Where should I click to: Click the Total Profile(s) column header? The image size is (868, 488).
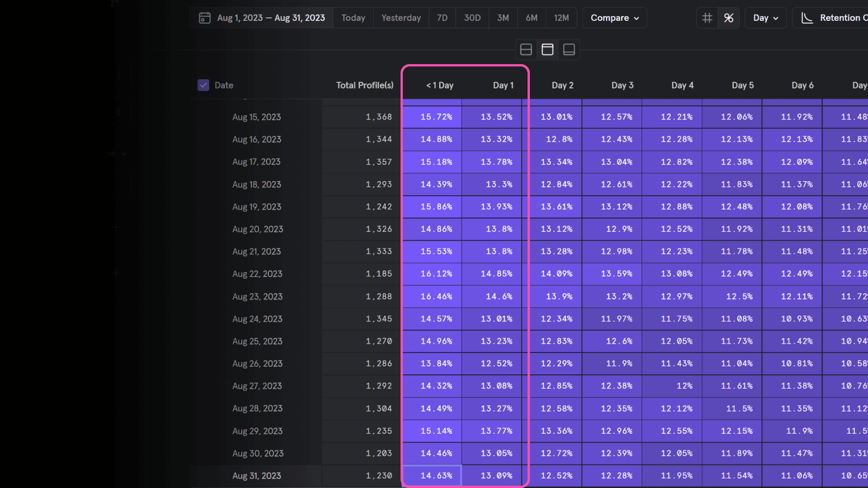[x=364, y=85]
